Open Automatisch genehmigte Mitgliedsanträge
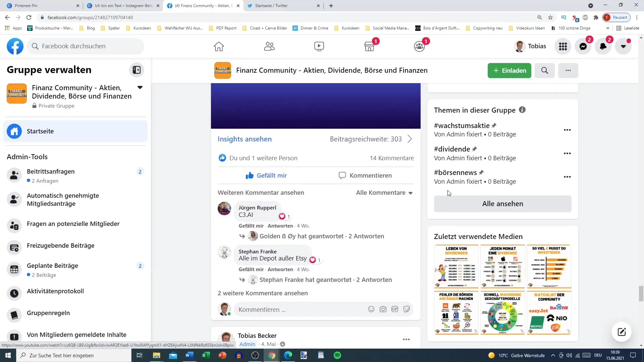The width and height of the screenshot is (644, 362). pos(75,200)
